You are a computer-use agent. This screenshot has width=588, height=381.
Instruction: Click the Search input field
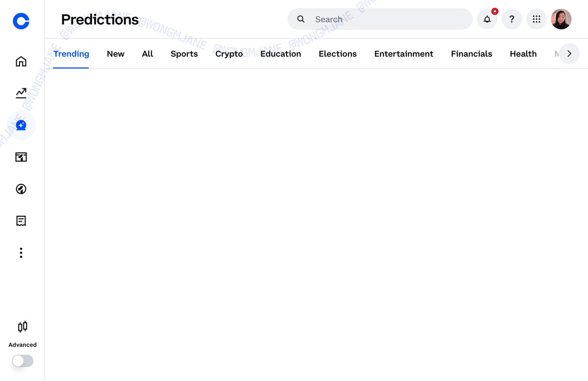pyautogui.click(x=380, y=19)
